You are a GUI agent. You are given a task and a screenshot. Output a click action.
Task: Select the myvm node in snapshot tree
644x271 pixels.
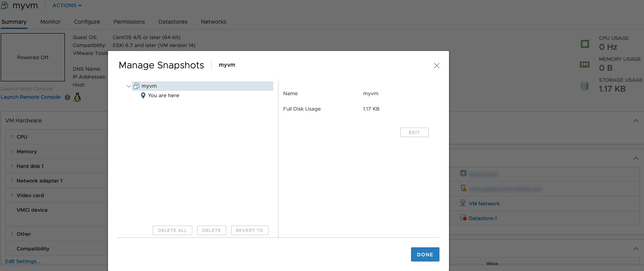[x=202, y=86]
